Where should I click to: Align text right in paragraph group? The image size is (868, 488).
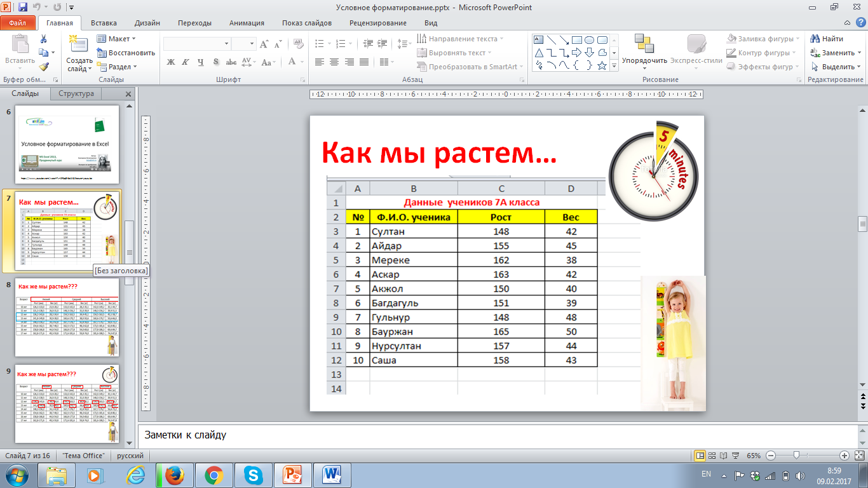point(349,62)
